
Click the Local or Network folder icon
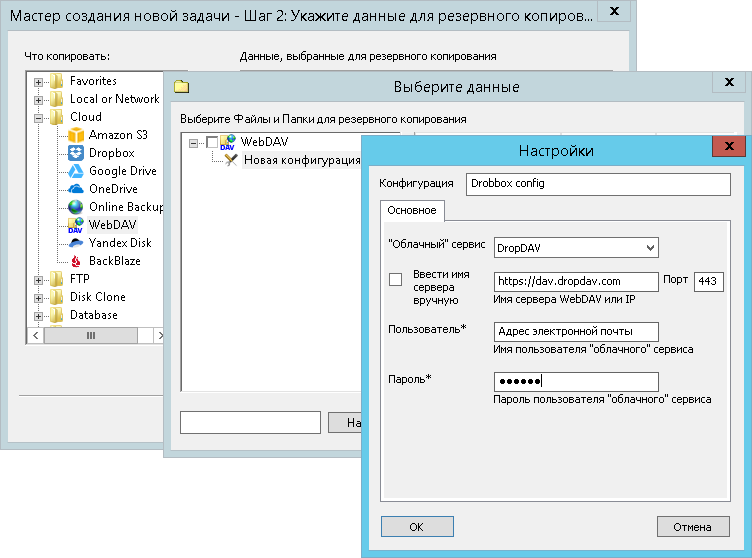(x=56, y=99)
